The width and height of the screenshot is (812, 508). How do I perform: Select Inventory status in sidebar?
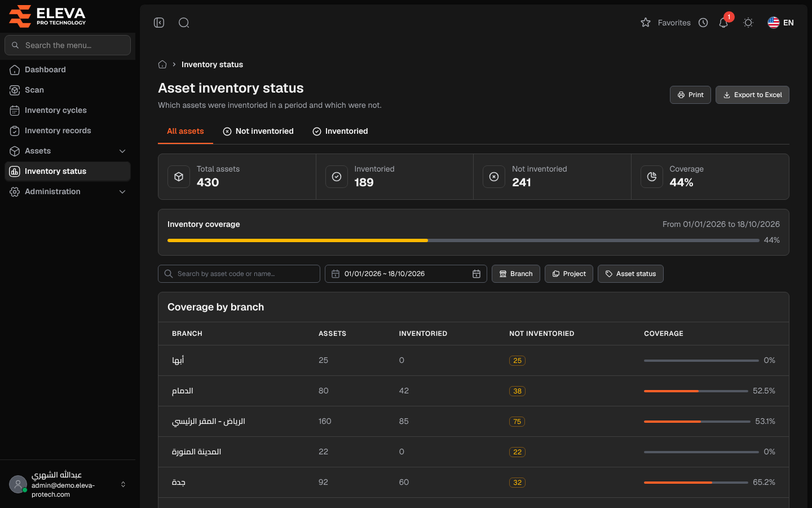(x=68, y=171)
